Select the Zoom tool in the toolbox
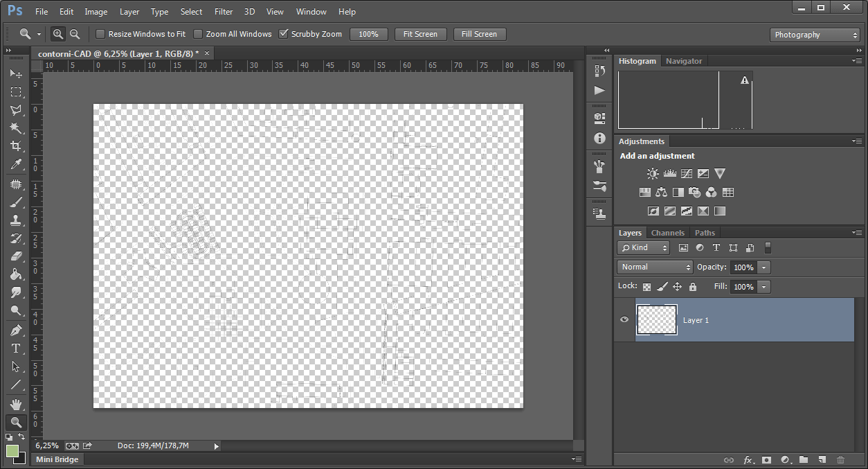 (16, 422)
